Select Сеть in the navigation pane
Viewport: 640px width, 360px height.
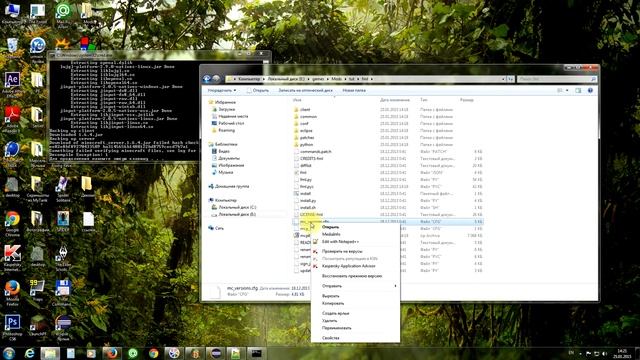216,228
